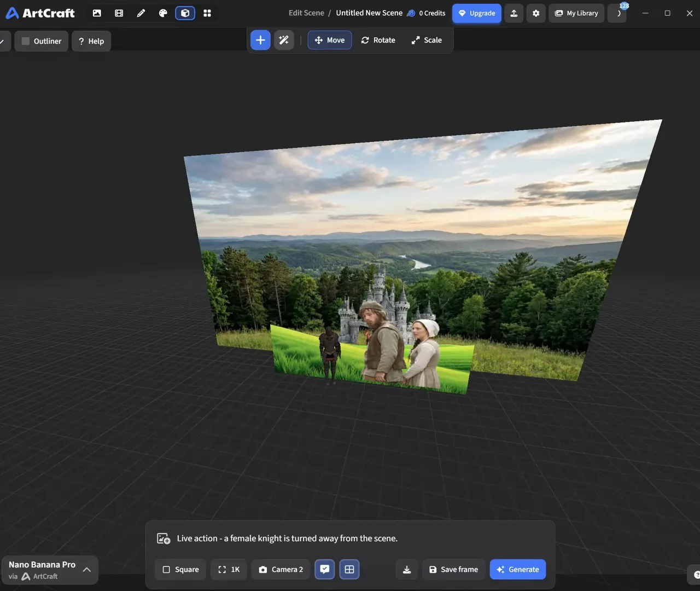Toggle the grid overlay button
The height and width of the screenshot is (591, 700).
349,570
